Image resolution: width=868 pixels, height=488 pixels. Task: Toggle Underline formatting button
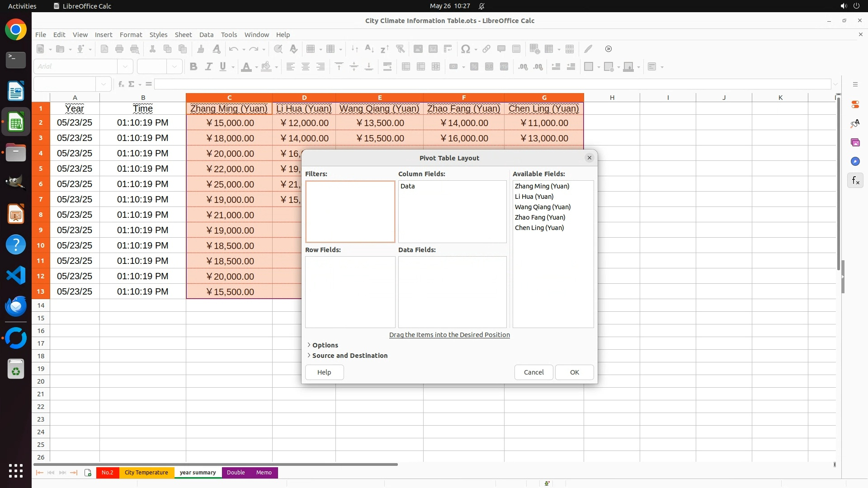(223, 67)
